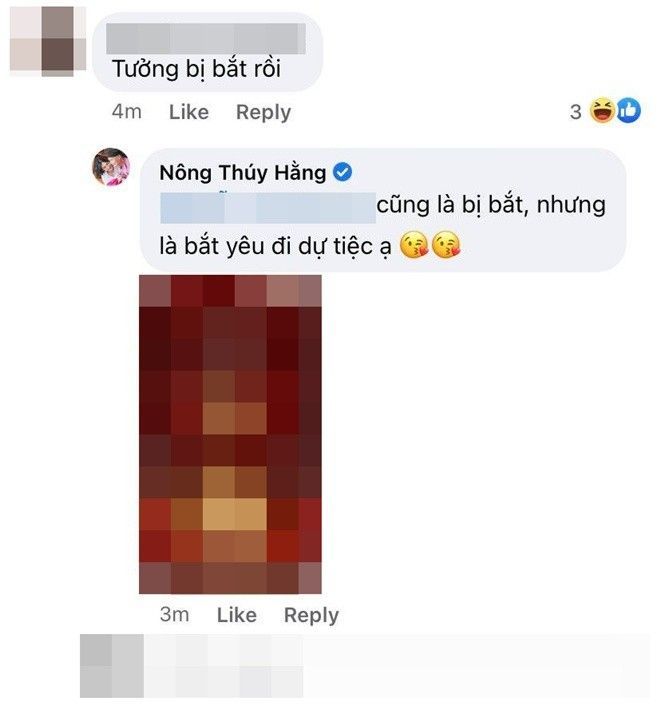Screen dimensions: 660x709
Task: Open the Nông Thúy Hằng profile name link
Action: pyautogui.click(x=243, y=173)
